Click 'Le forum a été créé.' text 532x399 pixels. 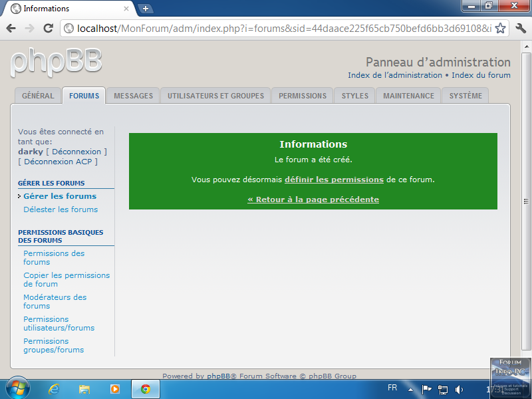pos(313,160)
